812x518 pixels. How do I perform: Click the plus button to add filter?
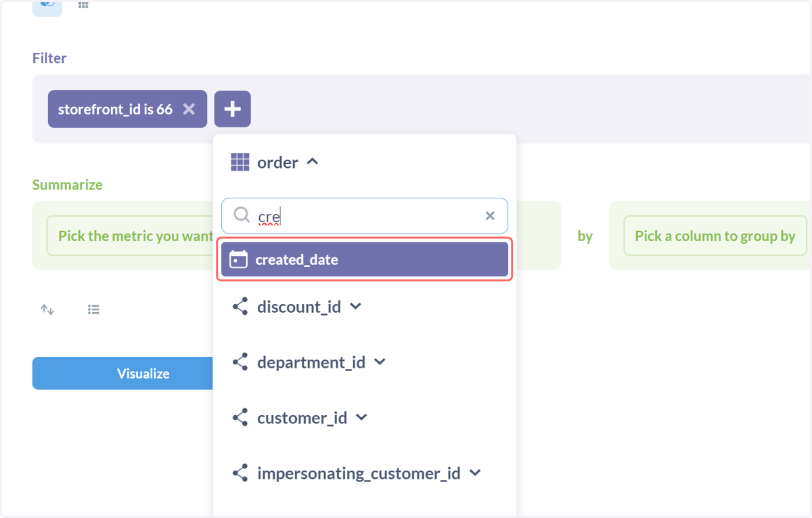point(233,109)
